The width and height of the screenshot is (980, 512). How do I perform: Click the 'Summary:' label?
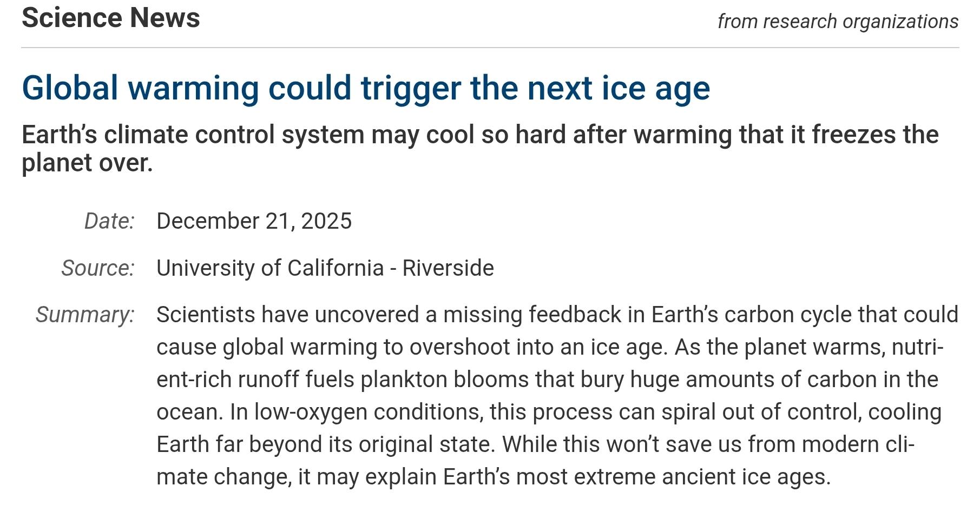tap(85, 315)
